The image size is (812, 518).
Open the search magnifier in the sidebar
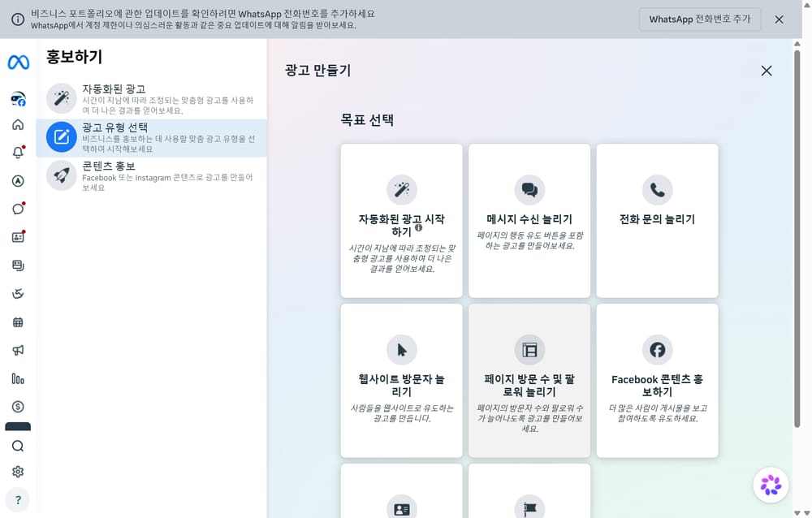(x=18, y=446)
